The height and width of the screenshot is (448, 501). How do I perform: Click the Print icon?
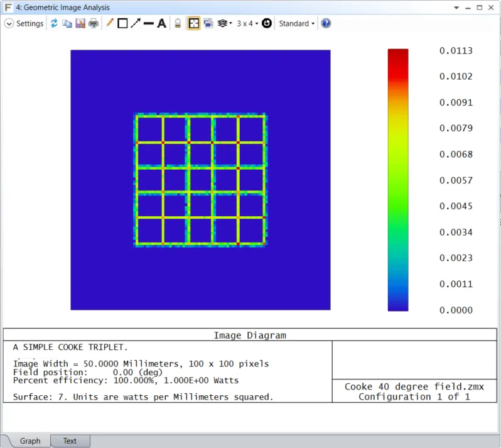point(94,23)
